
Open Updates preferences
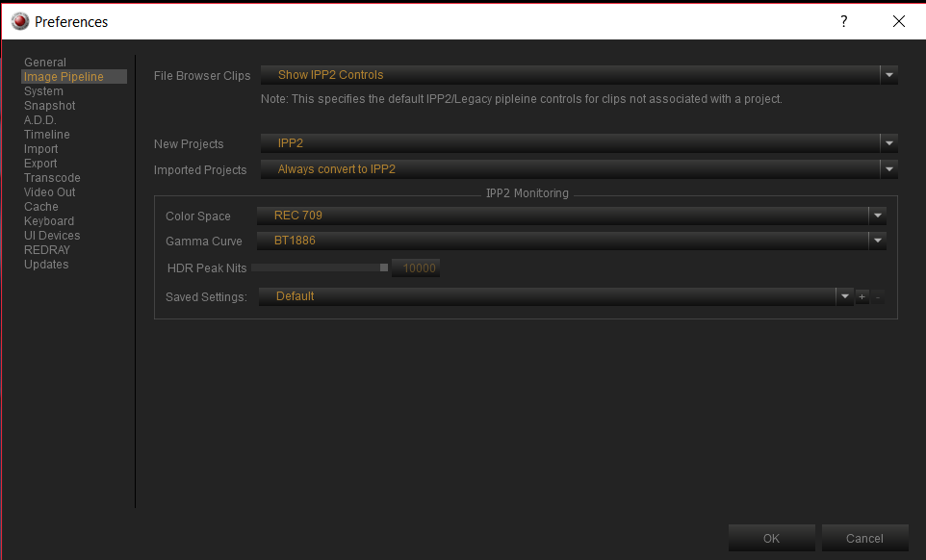[x=46, y=265]
